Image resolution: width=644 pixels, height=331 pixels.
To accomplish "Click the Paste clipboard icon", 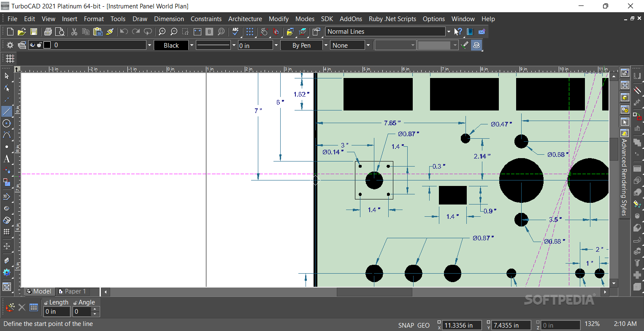I will click(98, 32).
